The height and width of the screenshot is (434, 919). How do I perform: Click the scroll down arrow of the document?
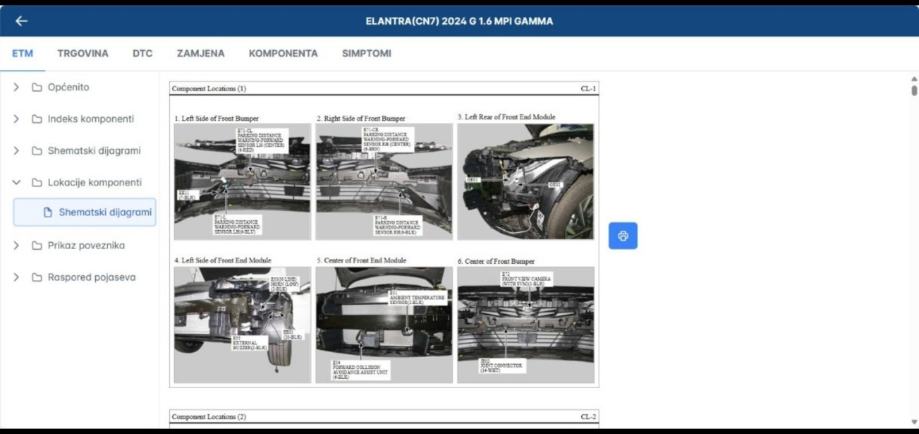point(914,422)
